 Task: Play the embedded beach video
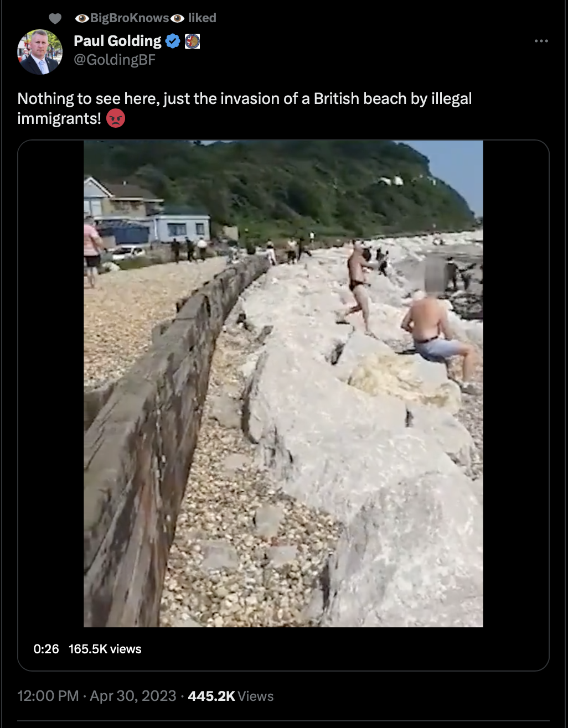tap(283, 383)
